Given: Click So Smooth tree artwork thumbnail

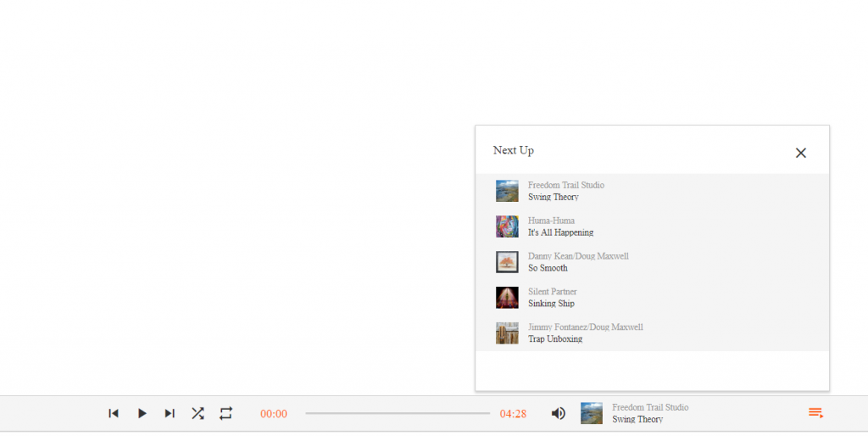Looking at the screenshot, I should click(507, 262).
